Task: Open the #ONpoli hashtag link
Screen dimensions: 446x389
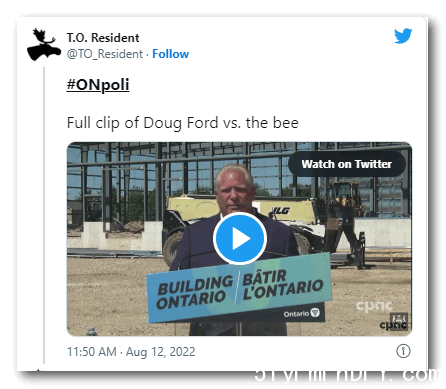Action: [x=98, y=85]
